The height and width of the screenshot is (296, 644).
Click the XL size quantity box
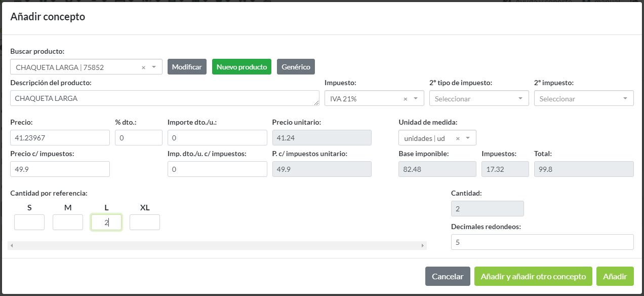(x=145, y=223)
